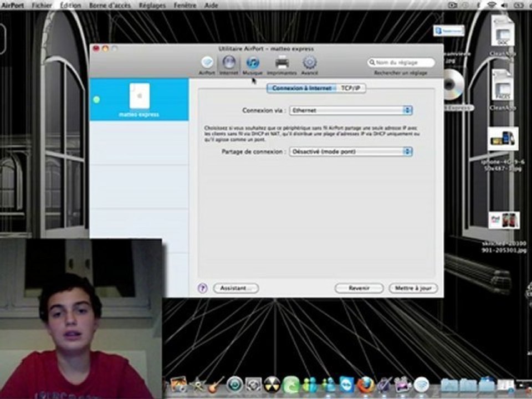Image resolution: width=532 pixels, height=399 pixels.
Task: Select the CleanApp DOC file on the desktop
Action: [503, 31]
